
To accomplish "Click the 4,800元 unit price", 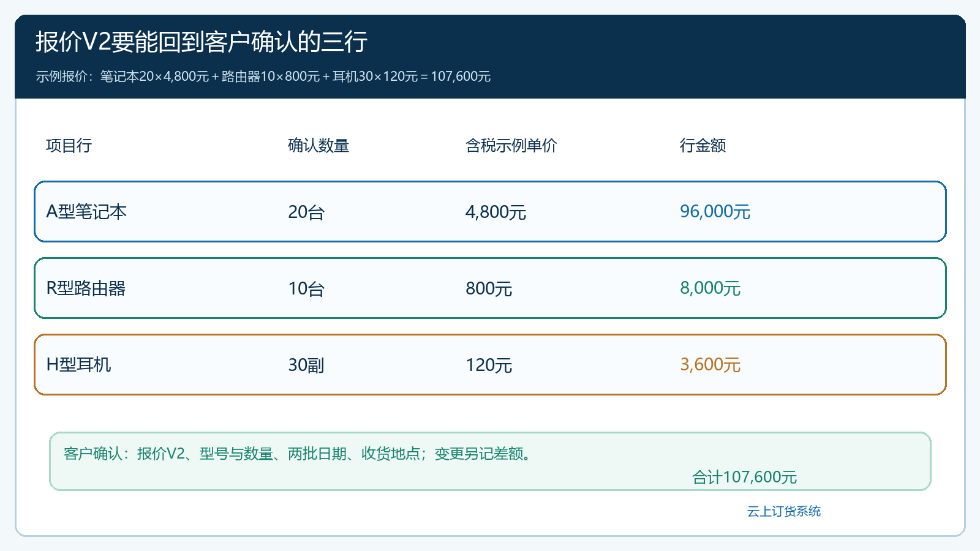I will (x=496, y=212).
